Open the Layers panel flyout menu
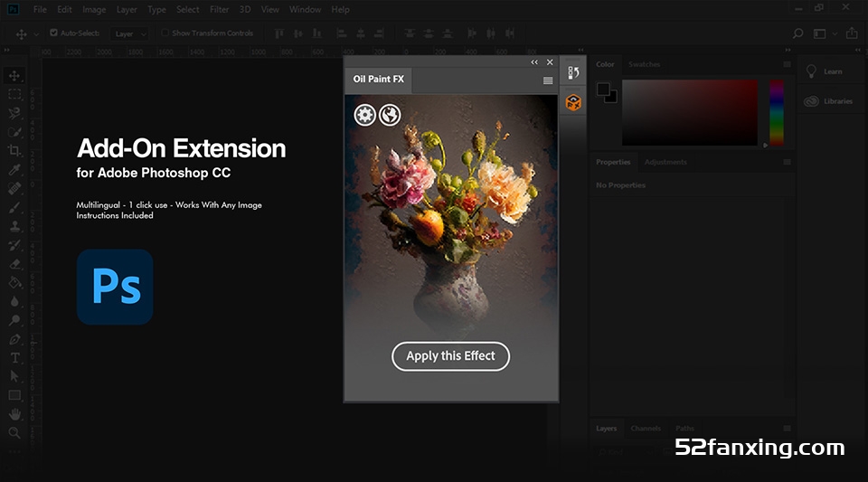Image resolution: width=868 pixels, height=482 pixels. [x=788, y=429]
